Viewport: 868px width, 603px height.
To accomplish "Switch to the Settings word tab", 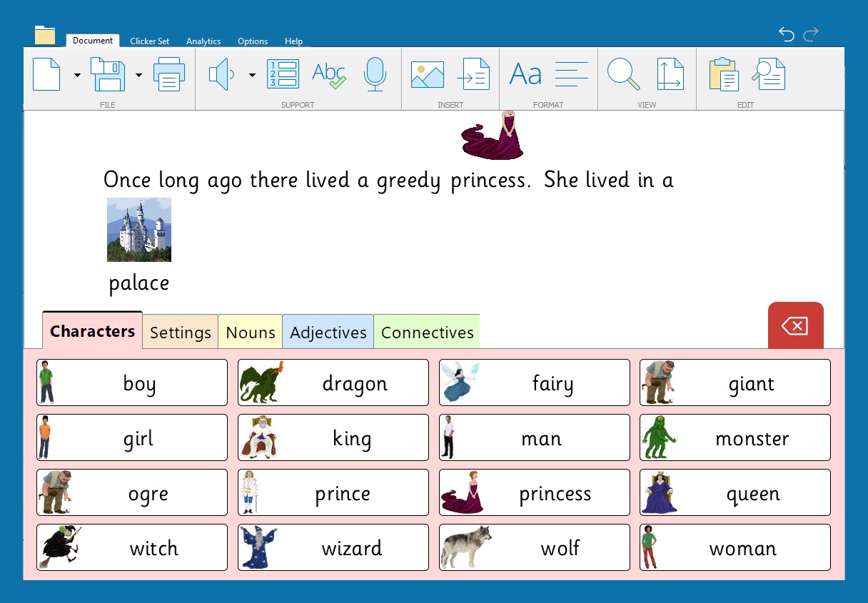I will (x=180, y=333).
